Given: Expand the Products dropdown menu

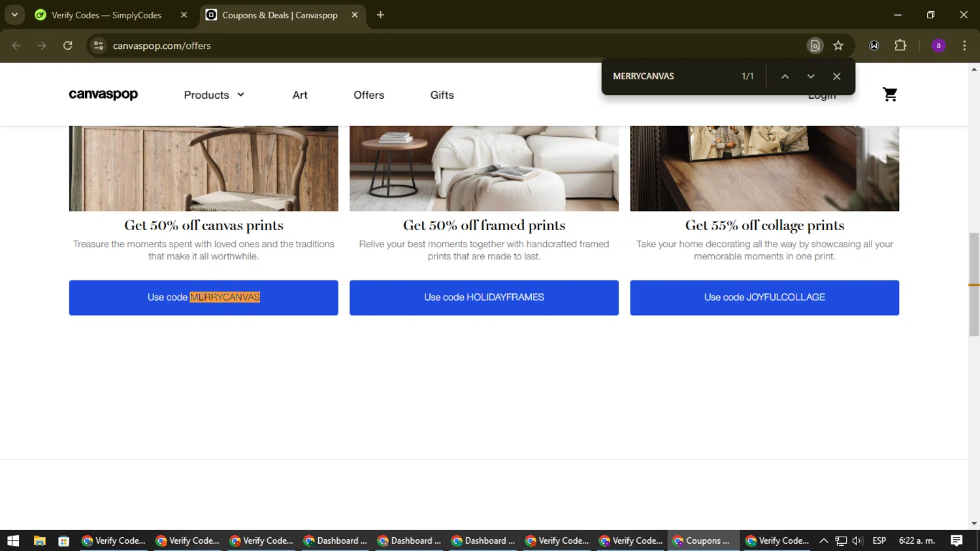Looking at the screenshot, I should point(214,95).
